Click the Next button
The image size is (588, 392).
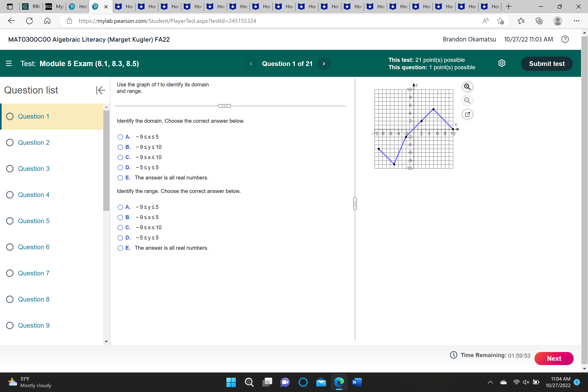click(554, 358)
